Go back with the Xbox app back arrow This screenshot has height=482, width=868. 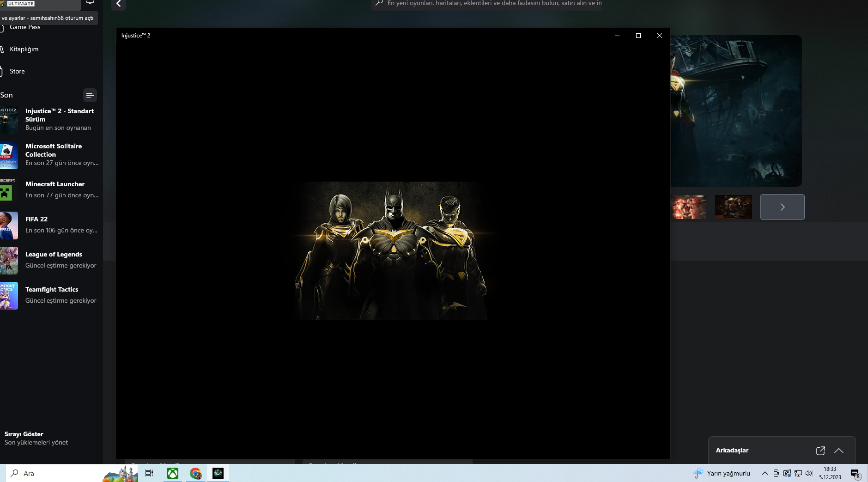coord(119,4)
